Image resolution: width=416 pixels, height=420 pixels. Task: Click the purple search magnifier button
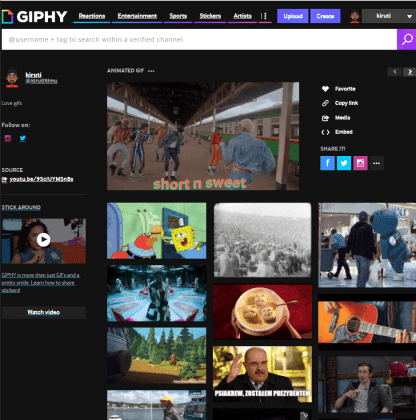click(407, 39)
